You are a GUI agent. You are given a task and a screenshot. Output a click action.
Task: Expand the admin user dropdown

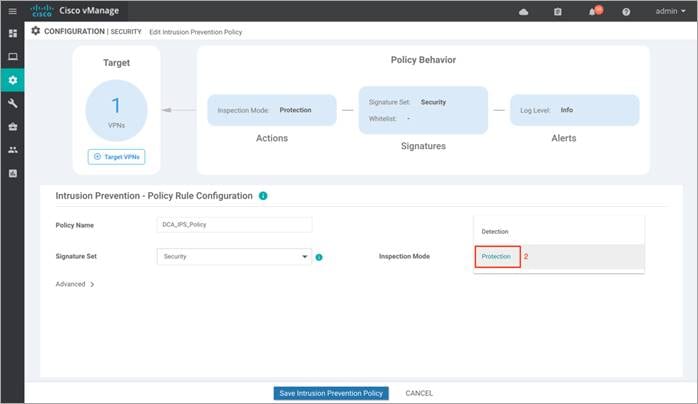[x=670, y=11]
